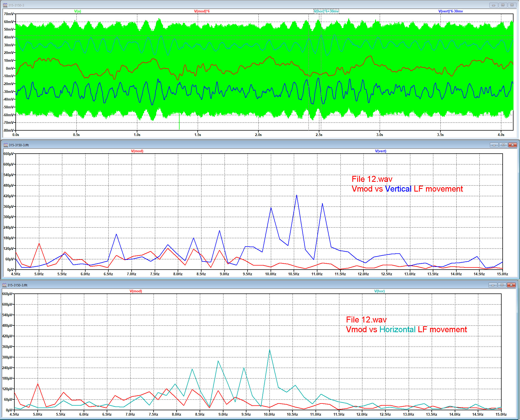520x420 pixels.
Task: Click 660µV label in the V(hor) FFT window
Action: [7, 294]
